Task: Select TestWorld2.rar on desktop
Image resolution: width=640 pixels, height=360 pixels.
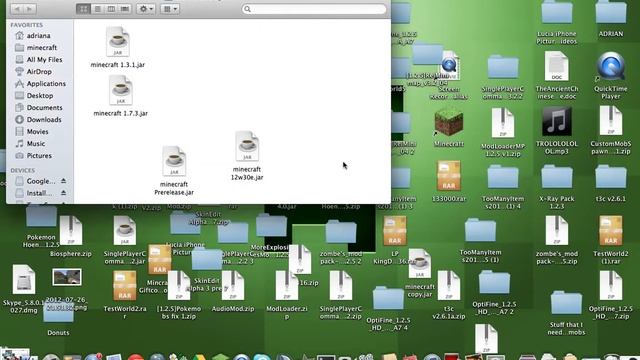Action: [x=124, y=286]
